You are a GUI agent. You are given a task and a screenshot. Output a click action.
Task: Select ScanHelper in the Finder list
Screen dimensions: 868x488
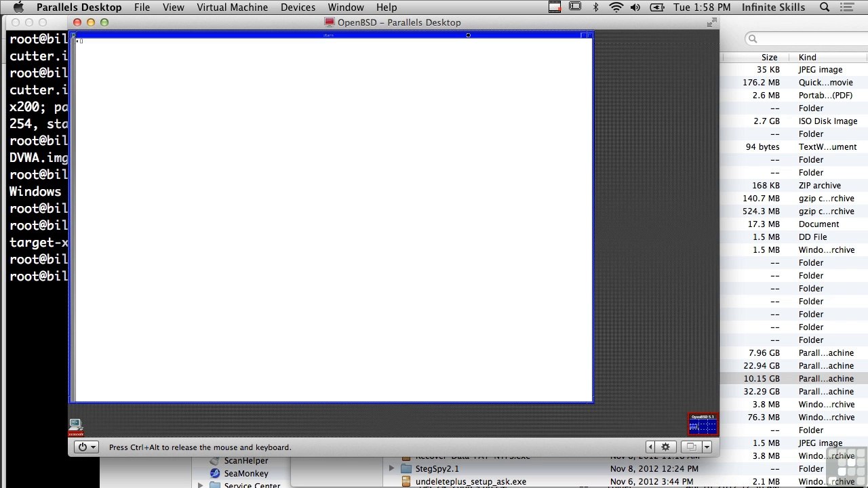click(246, 460)
